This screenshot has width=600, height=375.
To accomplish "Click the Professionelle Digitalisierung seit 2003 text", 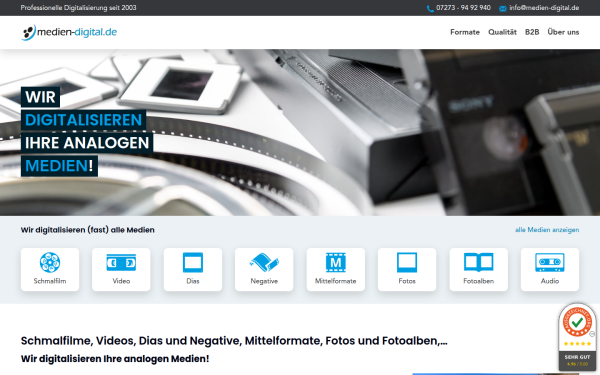I will pyautogui.click(x=78, y=8).
